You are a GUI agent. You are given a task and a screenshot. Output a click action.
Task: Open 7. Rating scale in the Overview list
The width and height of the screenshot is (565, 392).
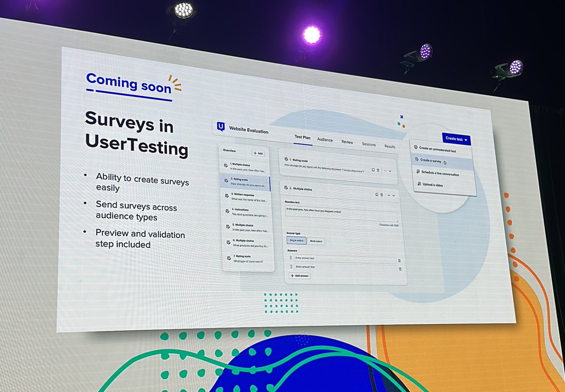point(249,258)
